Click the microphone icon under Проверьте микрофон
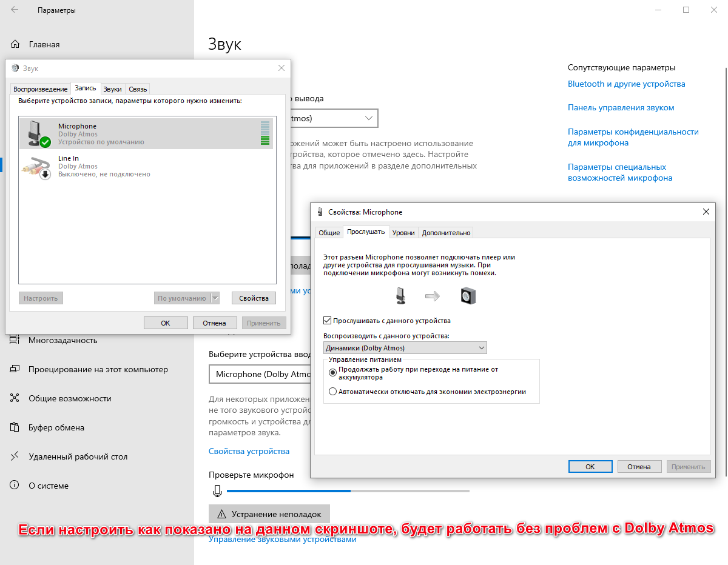Screen dimensions: 728x565 217,491
